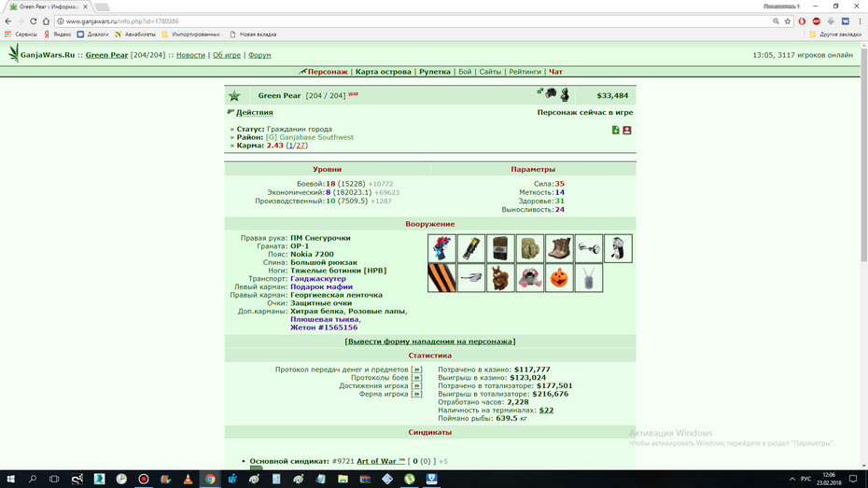
Task: Click the Green Pear profile link in the header
Action: pos(106,55)
